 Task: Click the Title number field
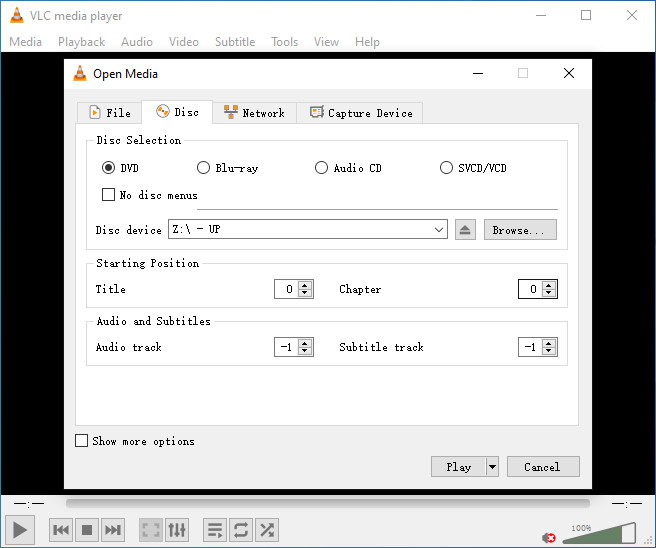[285, 289]
